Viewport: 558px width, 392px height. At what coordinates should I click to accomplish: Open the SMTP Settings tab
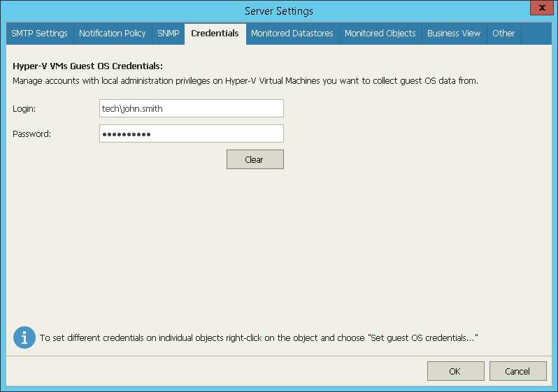pos(39,34)
